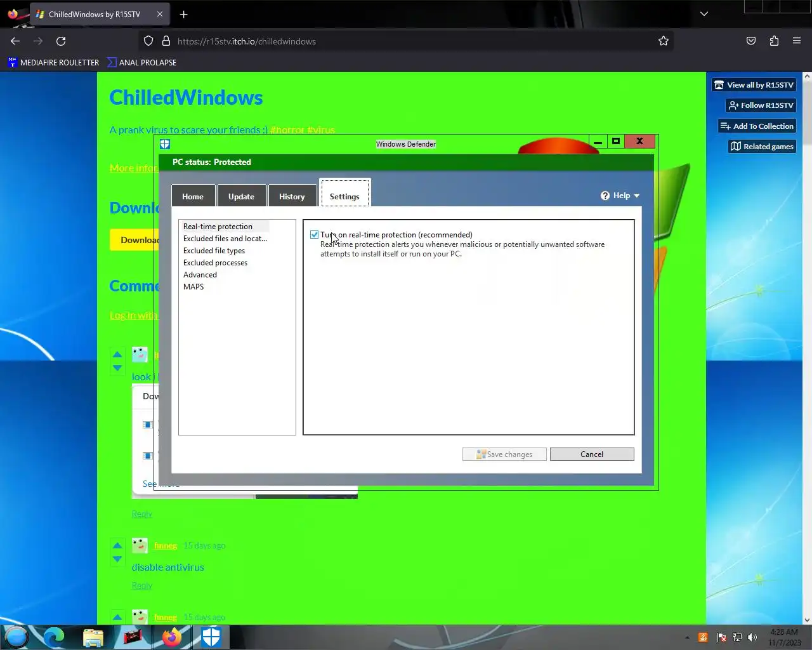
Task: Click View all by R15STV button
Action: pyautogui.click(x=754, y=85)
